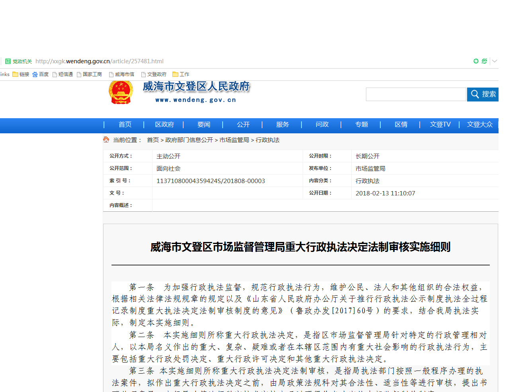Click 市场监管局 breadcrumb link

click(234, 140)
